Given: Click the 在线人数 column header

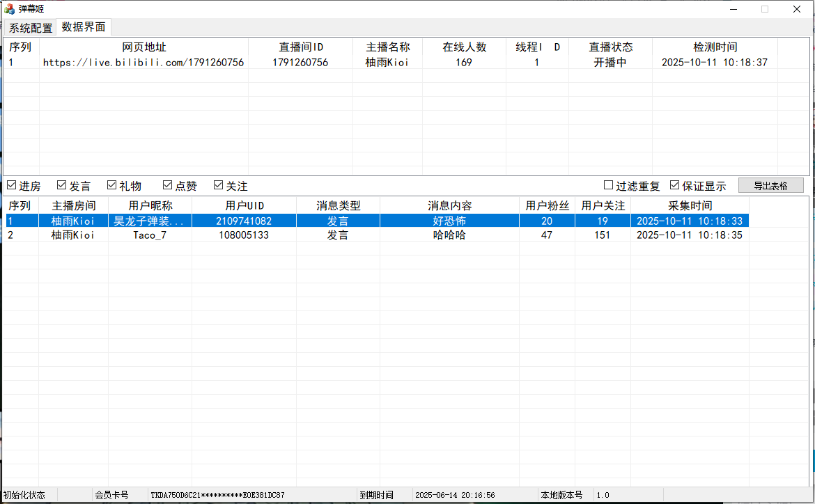Looking at the screenshot, I should [464, 47].
